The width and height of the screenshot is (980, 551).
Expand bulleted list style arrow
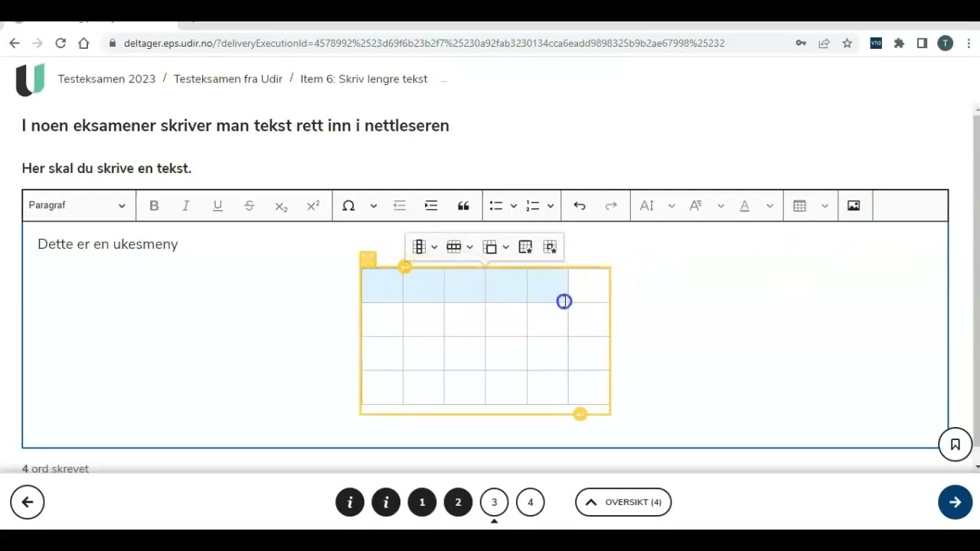[x=514, y=206]
